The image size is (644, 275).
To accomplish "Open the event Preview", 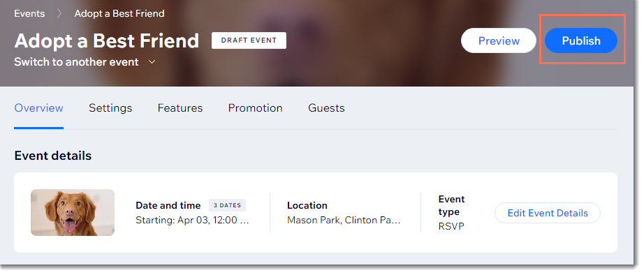I will pos(499,40).
